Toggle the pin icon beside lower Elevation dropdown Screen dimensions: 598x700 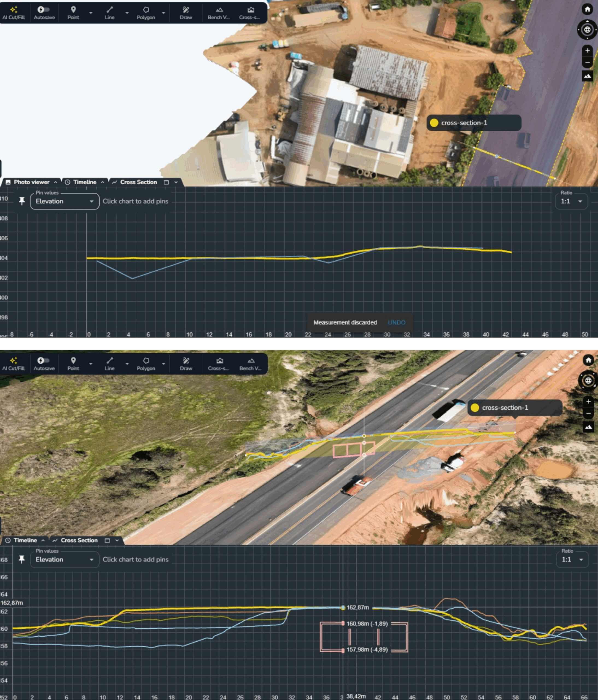22,559
